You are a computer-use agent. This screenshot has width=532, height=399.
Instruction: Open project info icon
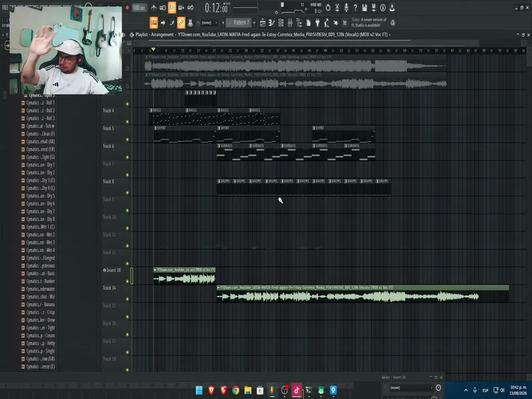383,7
